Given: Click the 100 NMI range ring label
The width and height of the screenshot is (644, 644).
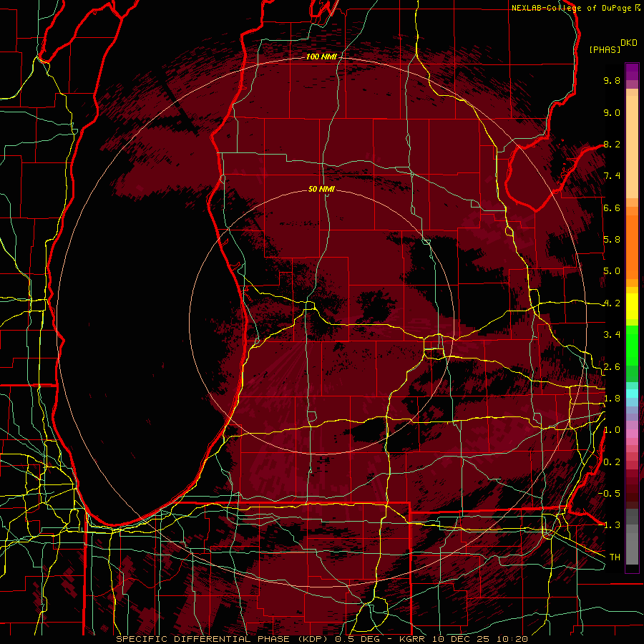Looking at the screenshot, I should coord(321,57).
